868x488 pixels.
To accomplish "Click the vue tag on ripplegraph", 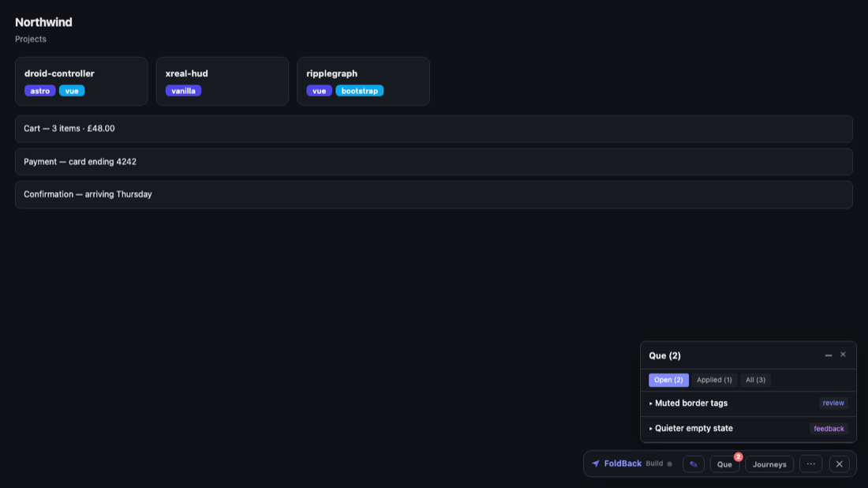I will pyautogui.click(x=319, y=91).
